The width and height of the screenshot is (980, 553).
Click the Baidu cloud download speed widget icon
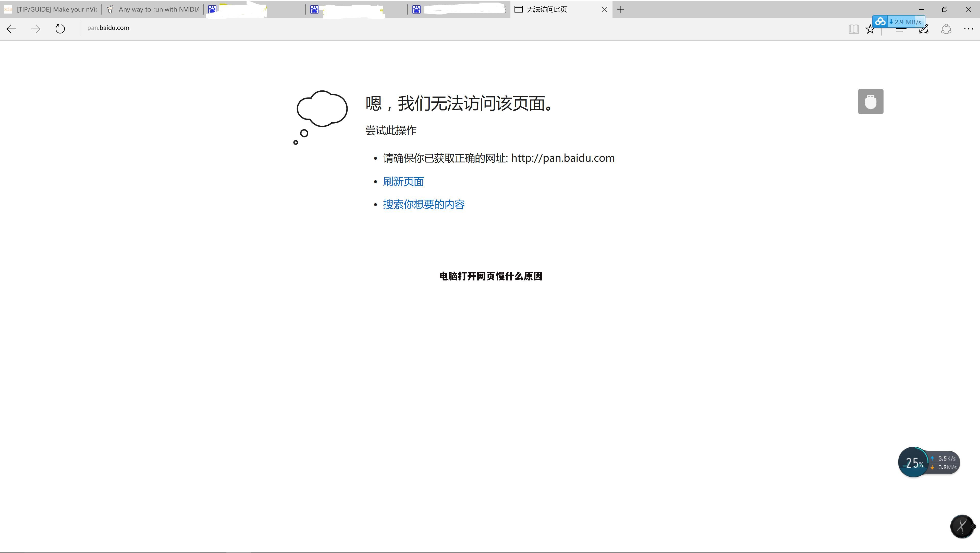880,22
